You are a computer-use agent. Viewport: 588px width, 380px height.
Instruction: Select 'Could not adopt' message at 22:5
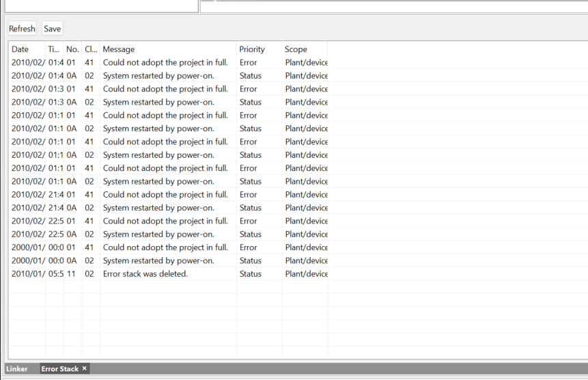165,221
